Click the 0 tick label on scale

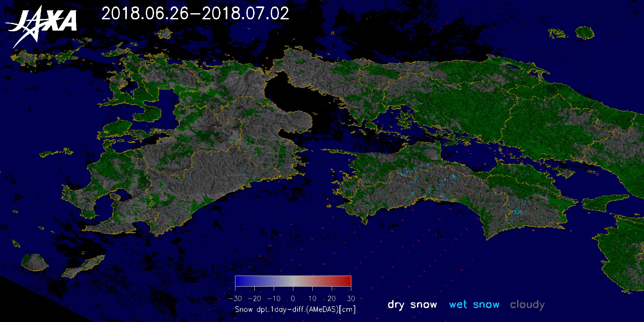click(293, 298)
